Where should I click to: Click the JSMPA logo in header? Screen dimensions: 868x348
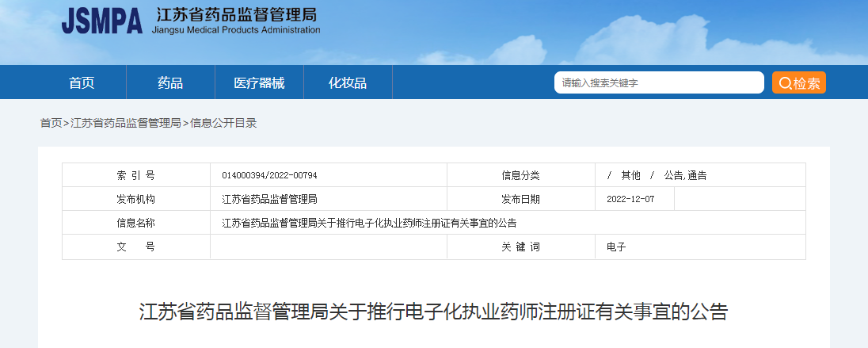(102, 22)
